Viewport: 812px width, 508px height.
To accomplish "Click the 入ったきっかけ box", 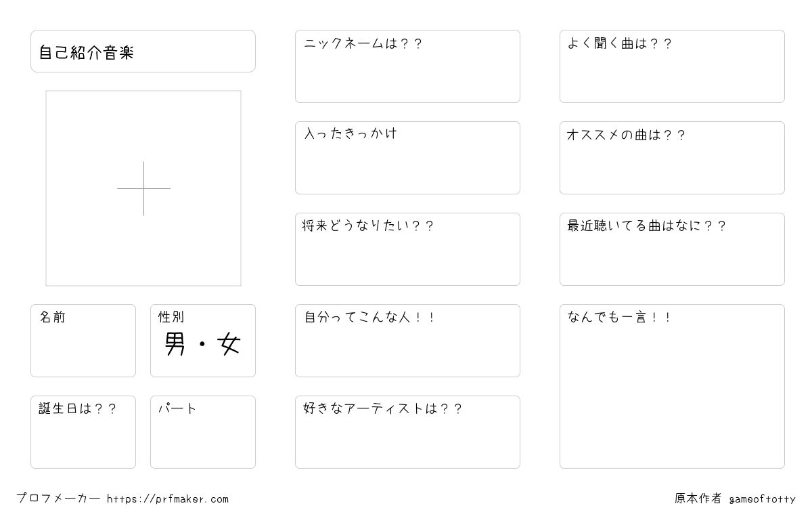I will tap(407, 158).
